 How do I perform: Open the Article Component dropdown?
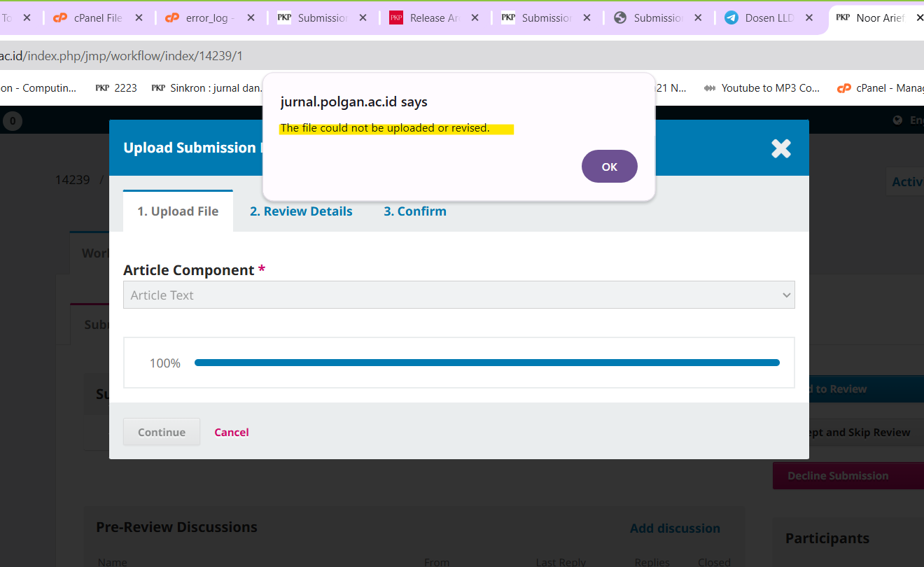tap(458, 295)
